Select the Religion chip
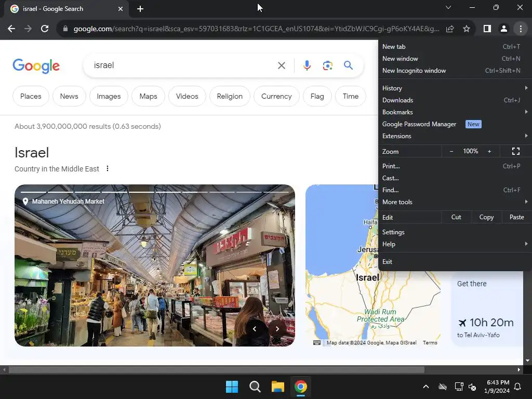 click(230, 96)
